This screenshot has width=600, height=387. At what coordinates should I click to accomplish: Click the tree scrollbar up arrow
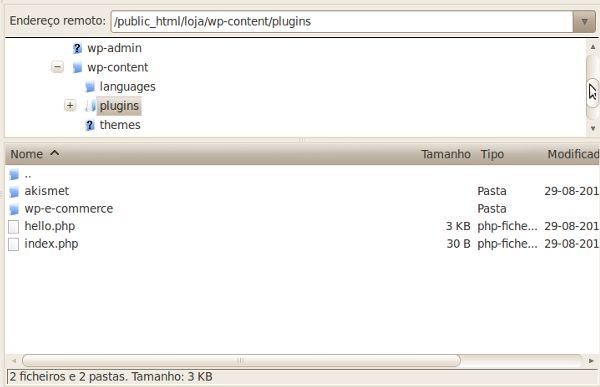[x=593, y=47]
